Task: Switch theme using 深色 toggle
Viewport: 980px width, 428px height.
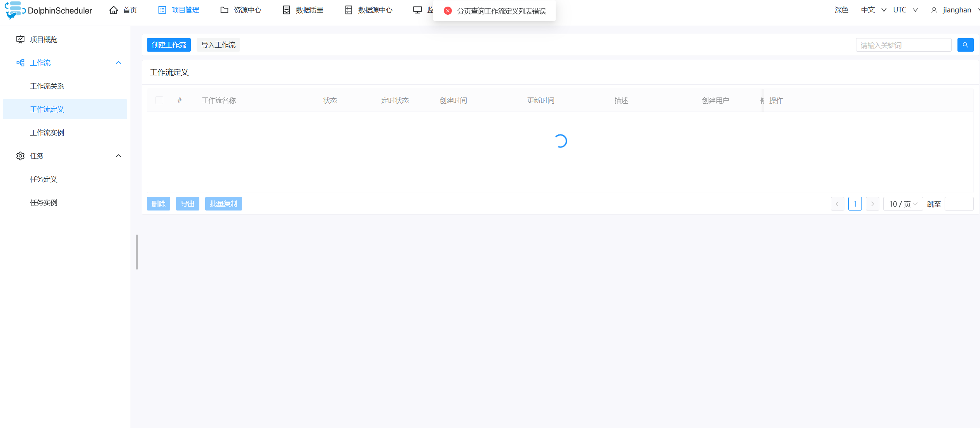Action: coord(841,10)
